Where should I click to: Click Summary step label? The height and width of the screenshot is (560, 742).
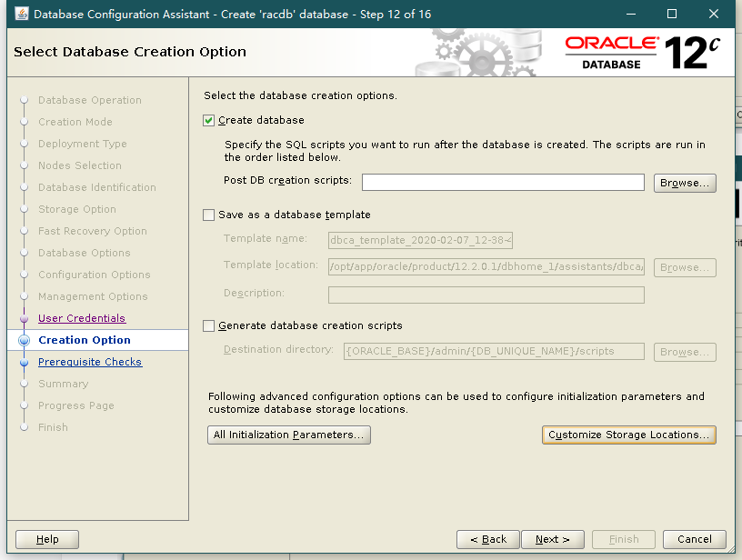coord(64,384)
